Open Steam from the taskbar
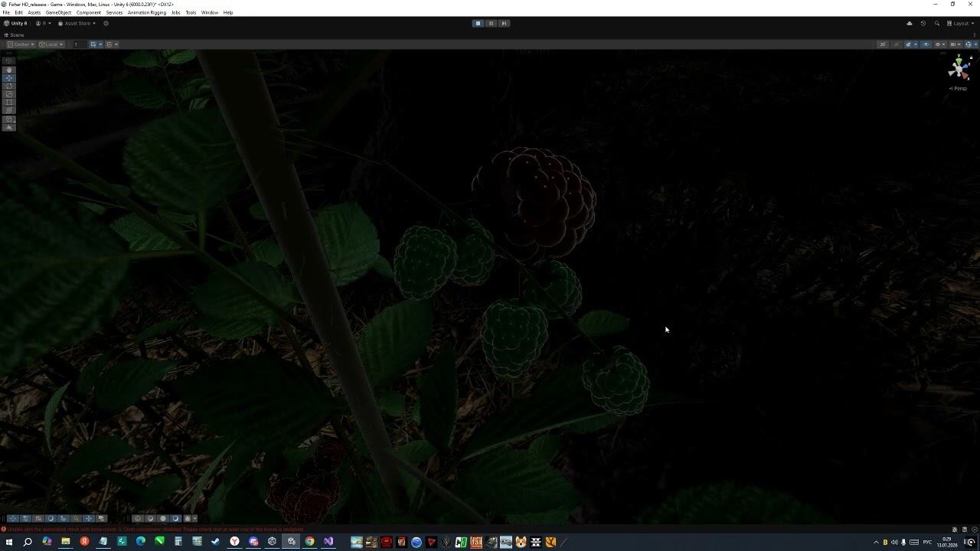The width and height of the screenshot is (980, 551). [x=216, y=542]
